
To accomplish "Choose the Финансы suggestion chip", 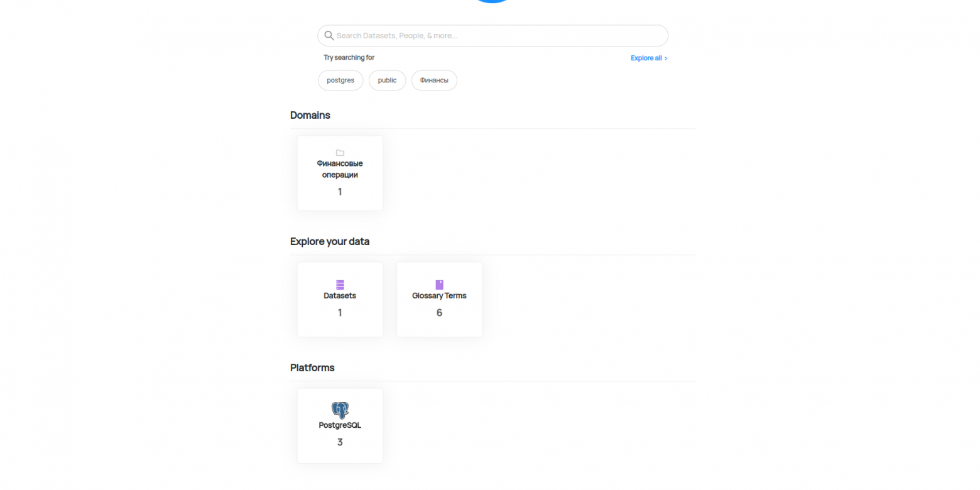I will (x=434, y=80).
